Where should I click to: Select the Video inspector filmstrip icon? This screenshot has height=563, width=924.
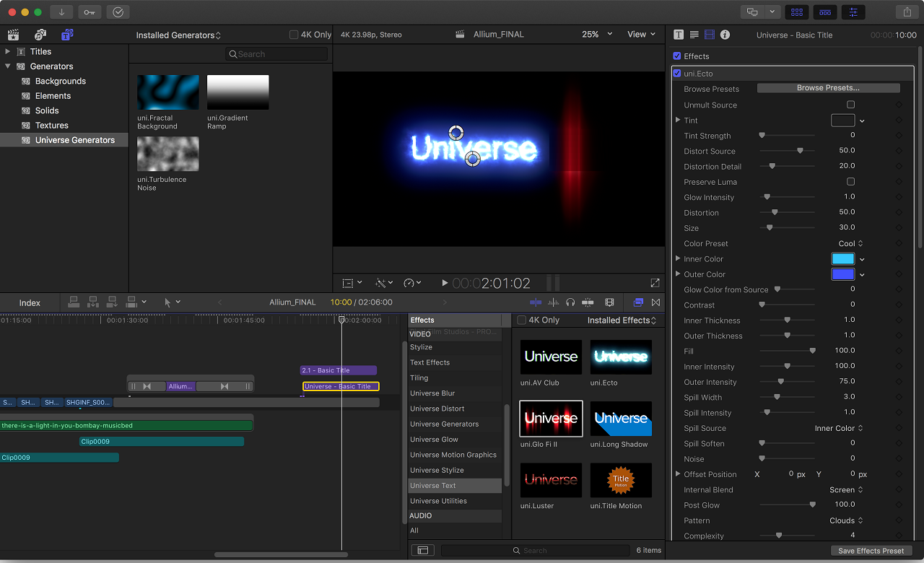[x=710, y=35]
